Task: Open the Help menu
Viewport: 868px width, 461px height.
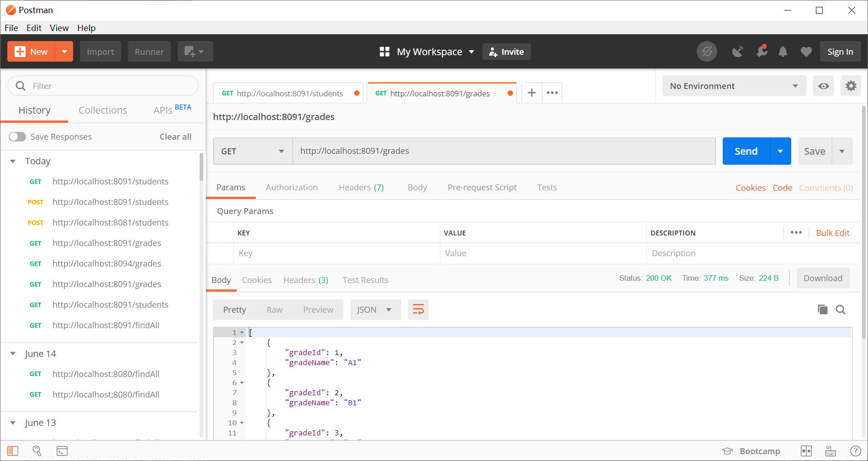Action: click(x=86, y=28)
